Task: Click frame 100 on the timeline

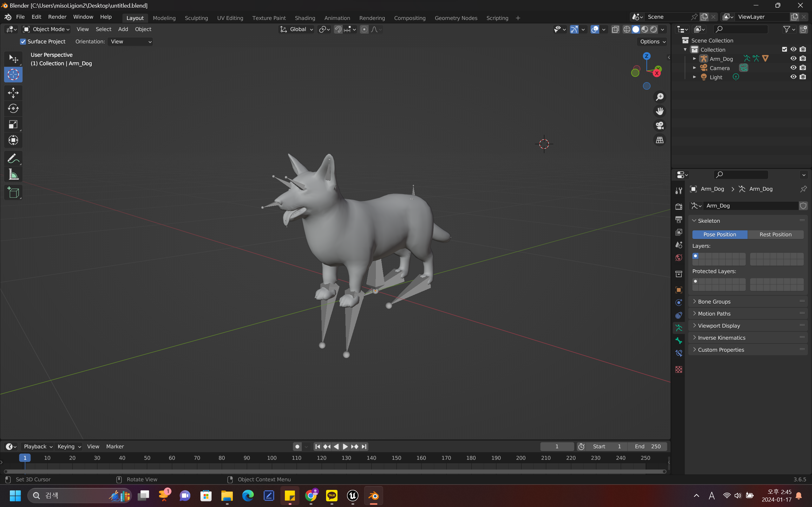Action: (x=272, y=458)
